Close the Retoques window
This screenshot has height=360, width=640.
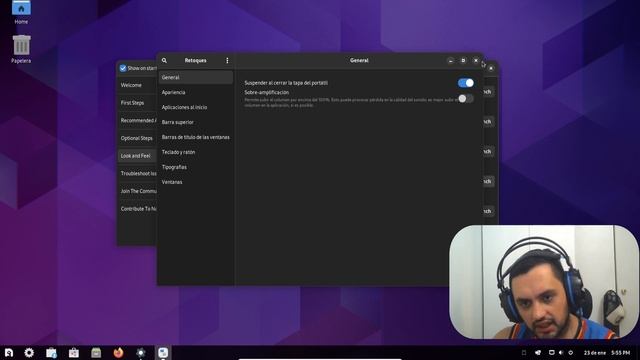point(476,60)
